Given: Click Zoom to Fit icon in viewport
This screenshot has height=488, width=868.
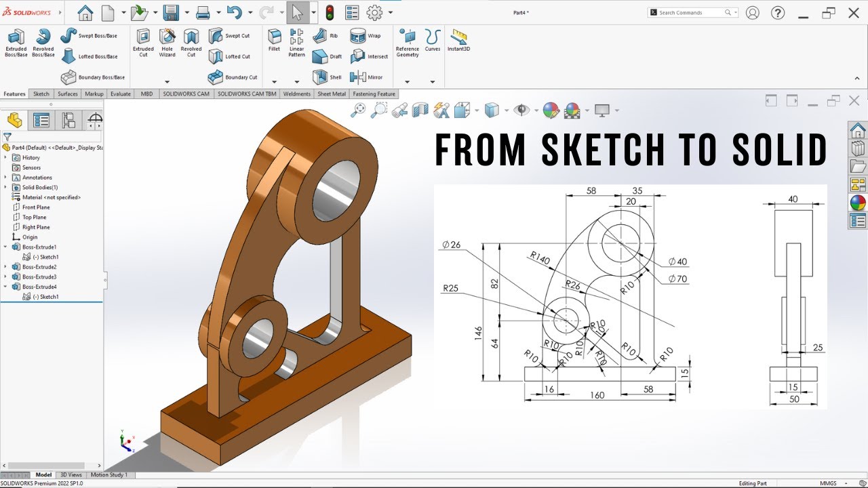Looking at the screenshot, I should (358, 109).
